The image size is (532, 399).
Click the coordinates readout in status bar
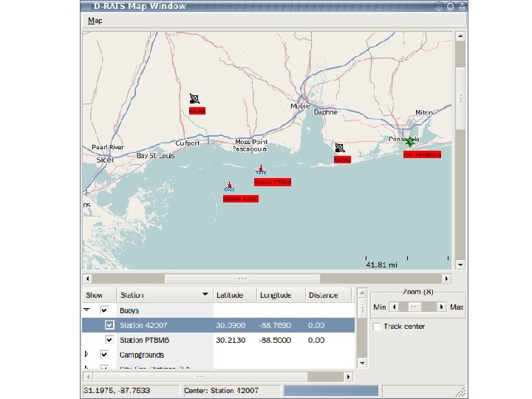pyautogui.click(x=117, y=391)
